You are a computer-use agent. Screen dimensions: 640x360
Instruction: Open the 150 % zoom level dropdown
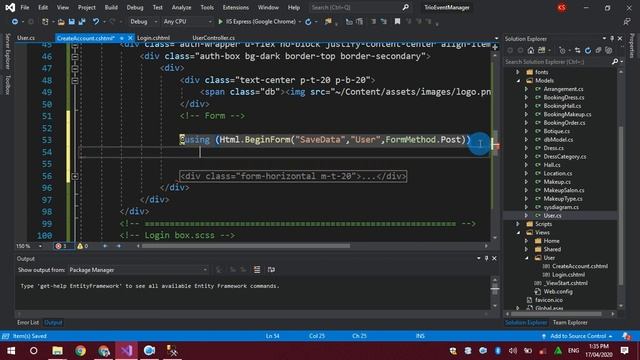(x=29, y=246)
